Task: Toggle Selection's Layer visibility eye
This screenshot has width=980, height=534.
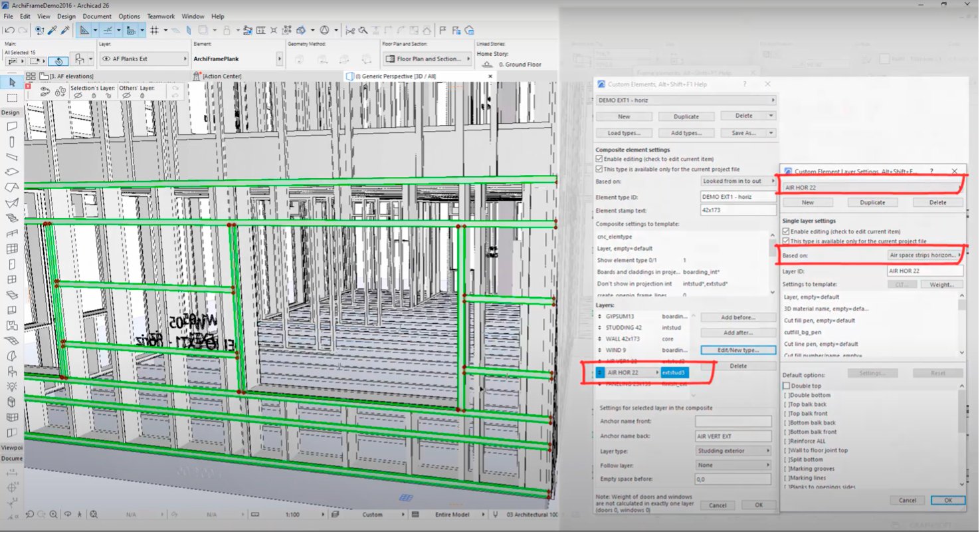Action: pyautogui.click(x=78, y=96)
